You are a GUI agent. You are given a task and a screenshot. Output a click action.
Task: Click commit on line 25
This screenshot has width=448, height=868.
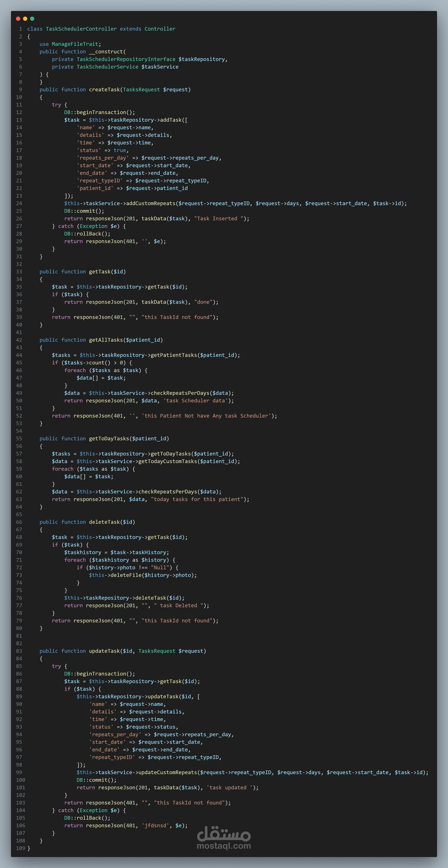point(86,211)
